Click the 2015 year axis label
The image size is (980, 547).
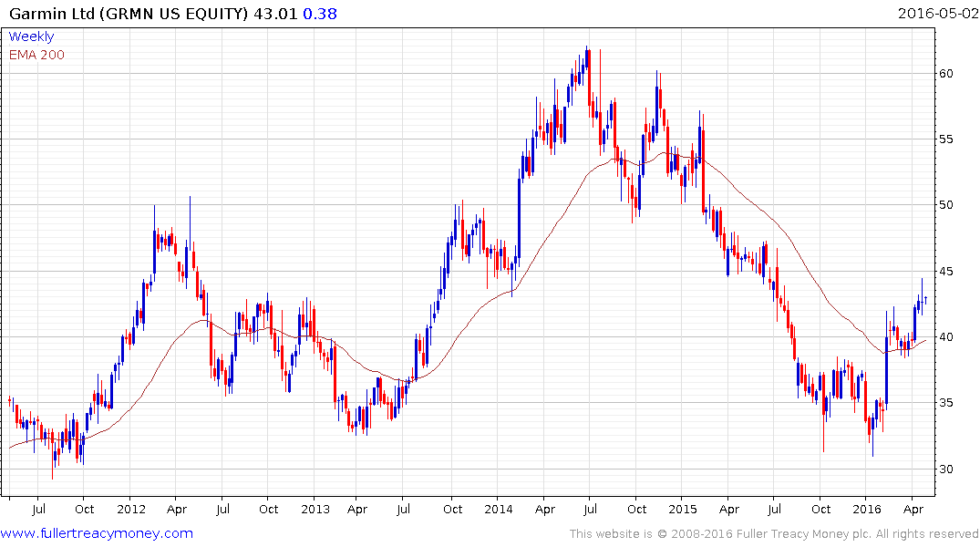pyautogui.click(x=683, y=509)
